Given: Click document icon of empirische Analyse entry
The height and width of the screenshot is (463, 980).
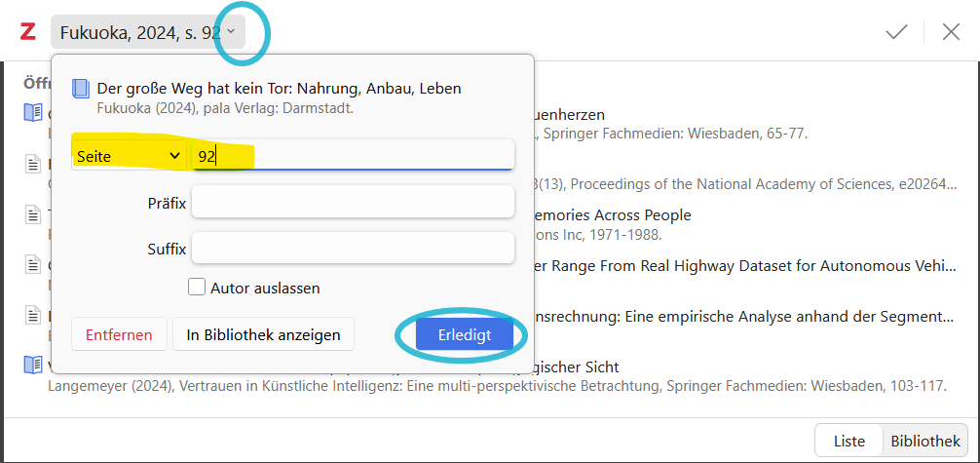Looking at the screenshot, I should click(32, 315).
